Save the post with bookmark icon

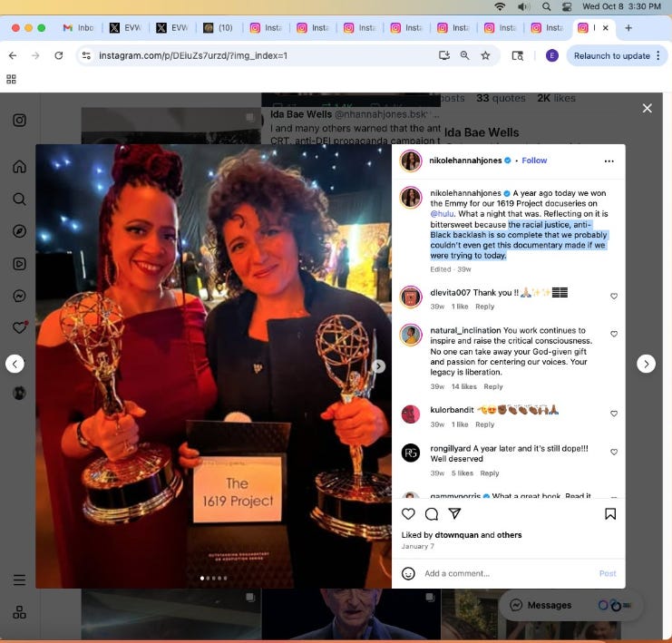point(610,513)
